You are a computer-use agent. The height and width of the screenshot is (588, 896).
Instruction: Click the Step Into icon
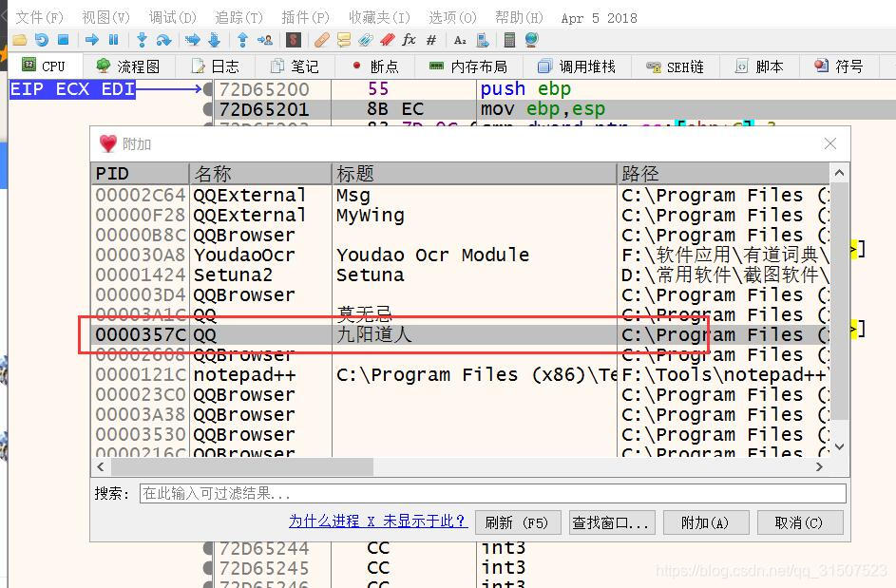(x=142, y=40)
